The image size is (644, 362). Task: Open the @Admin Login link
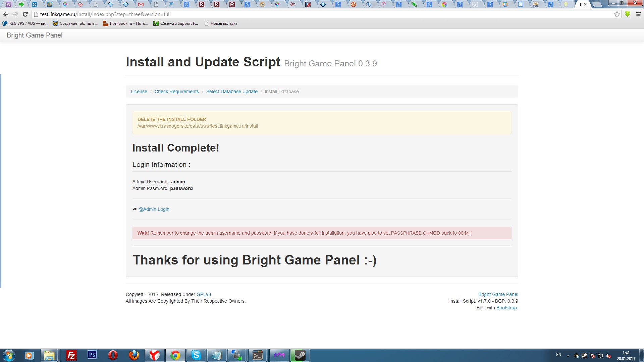[154, 209]
